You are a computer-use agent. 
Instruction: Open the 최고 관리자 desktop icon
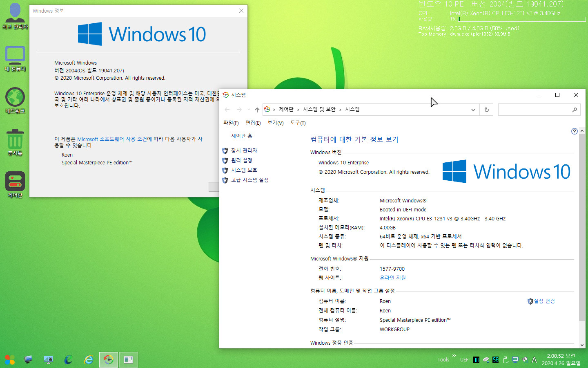pos(15,16)
